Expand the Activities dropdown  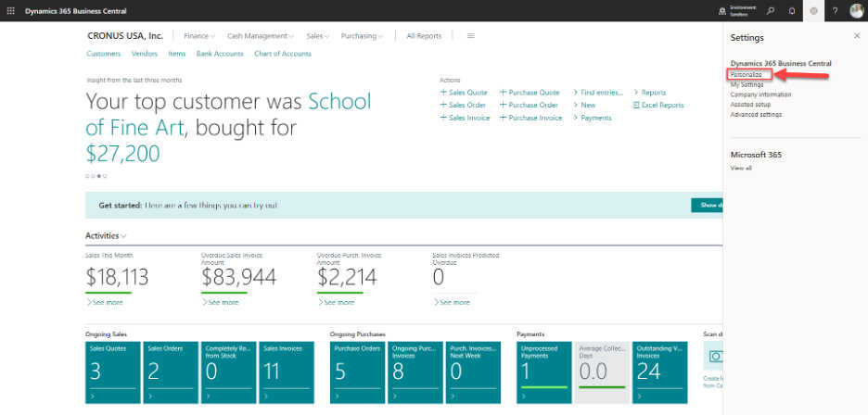106,235
